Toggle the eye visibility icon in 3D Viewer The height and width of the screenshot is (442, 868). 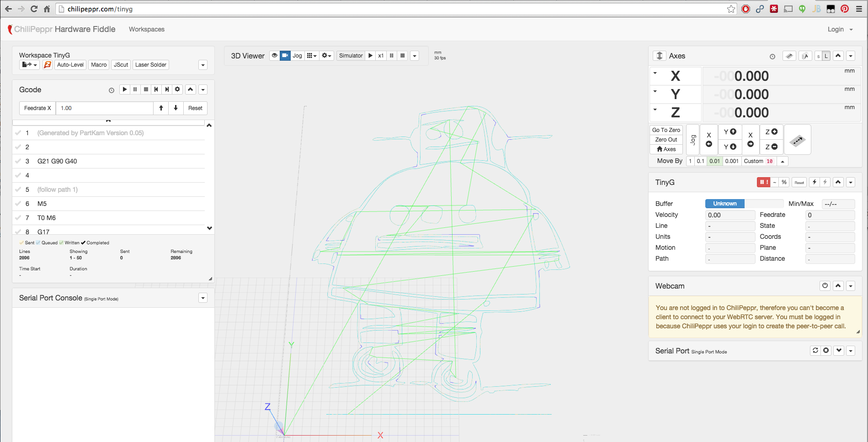coord(274,55)
